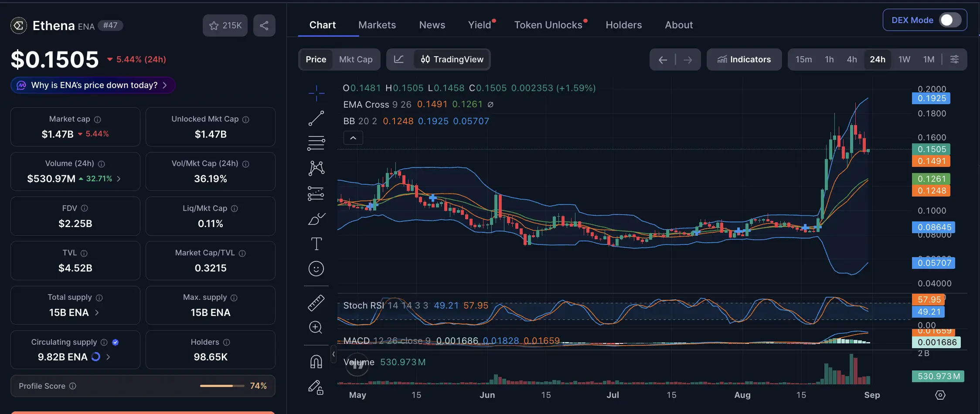Show Liq/Mkt Cap info tooltip
The width and height of the screenshot is (980, 414).
point(235,209)
